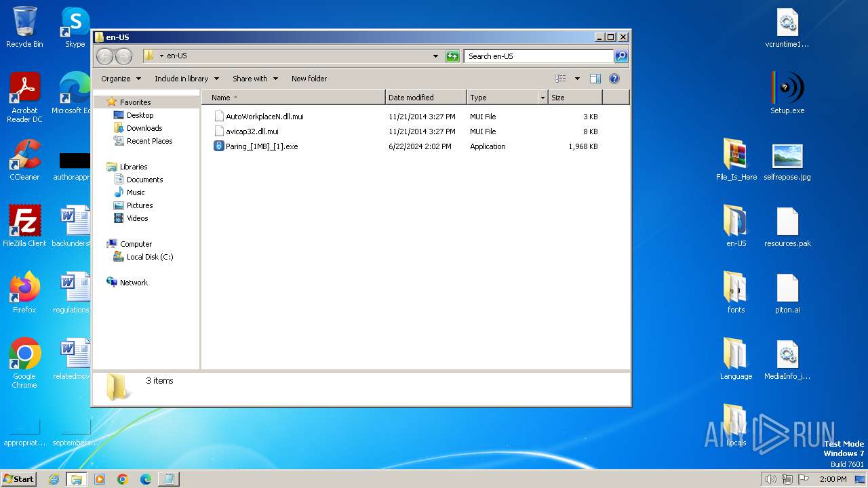The height and width of the screenshot is (488, 868).
Task: Select resources.pak file on desktop
Action: [787, 226]
